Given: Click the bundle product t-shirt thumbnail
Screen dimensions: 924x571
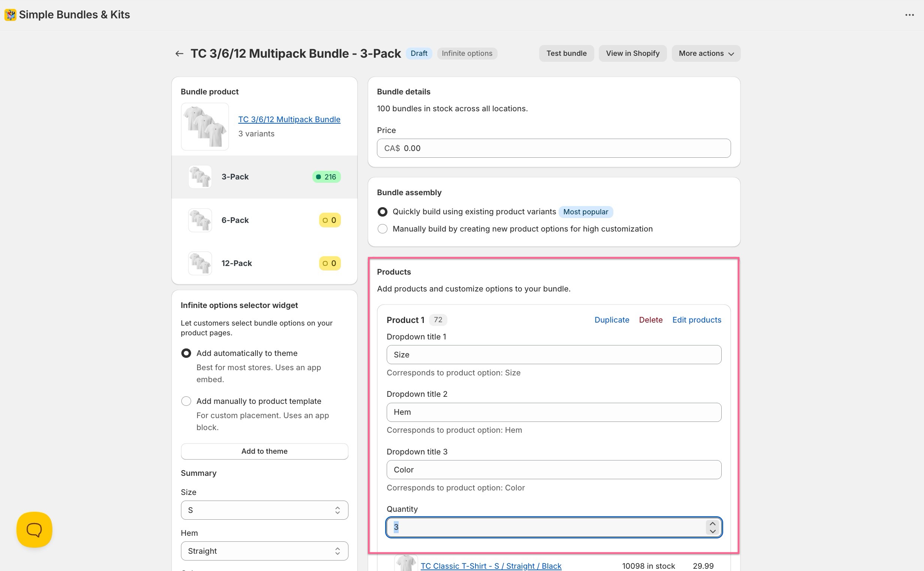Looking at the screenshot, I should click(205, 127).
